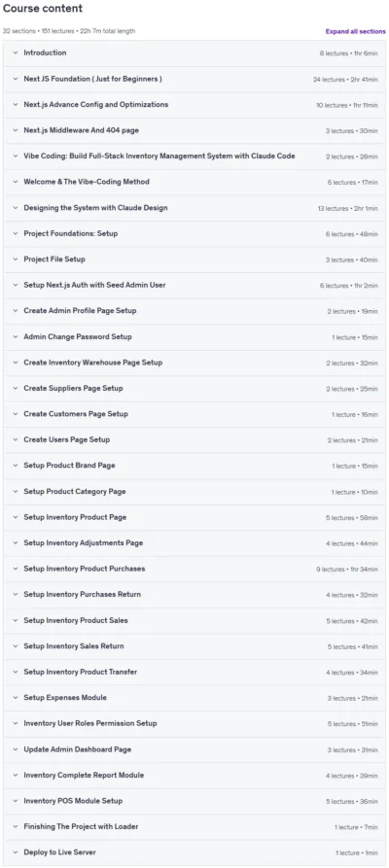Click chevron beside Setup Product Brand Page
The width and height of the screenshot is (389, 868).
click(16, 467)
